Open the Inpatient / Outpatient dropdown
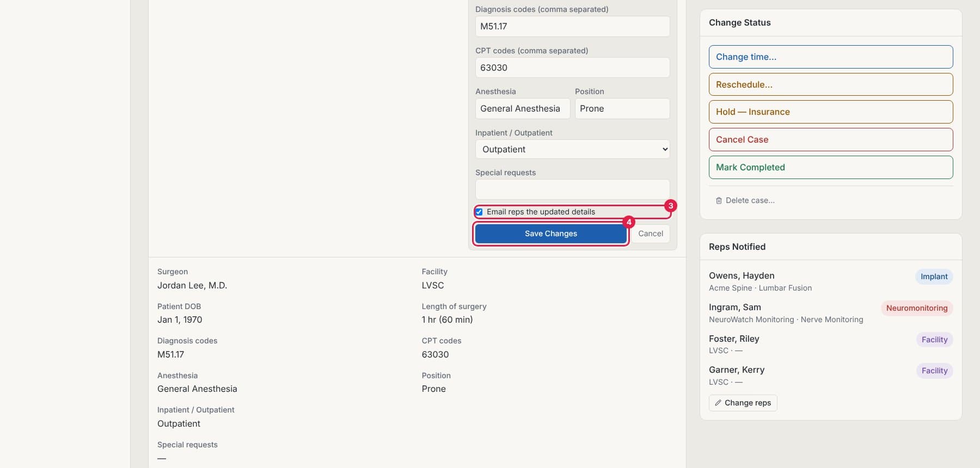This screenshot has height=468, width=980. (x=572, y=149)
